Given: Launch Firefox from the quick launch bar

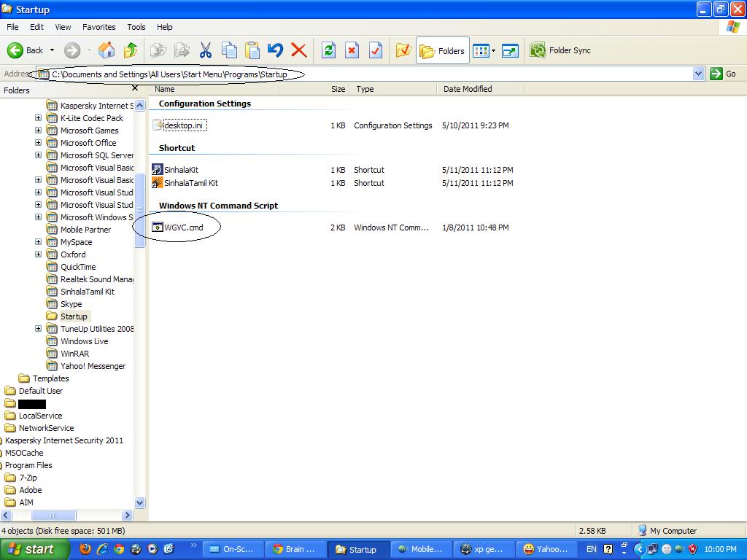Looking at the screenshot, I should point(85,549).
